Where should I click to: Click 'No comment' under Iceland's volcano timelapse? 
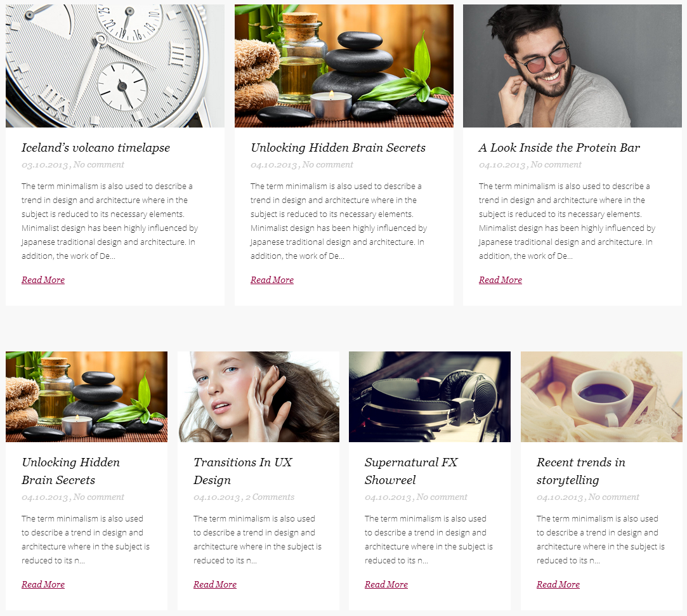coord(98,165)
